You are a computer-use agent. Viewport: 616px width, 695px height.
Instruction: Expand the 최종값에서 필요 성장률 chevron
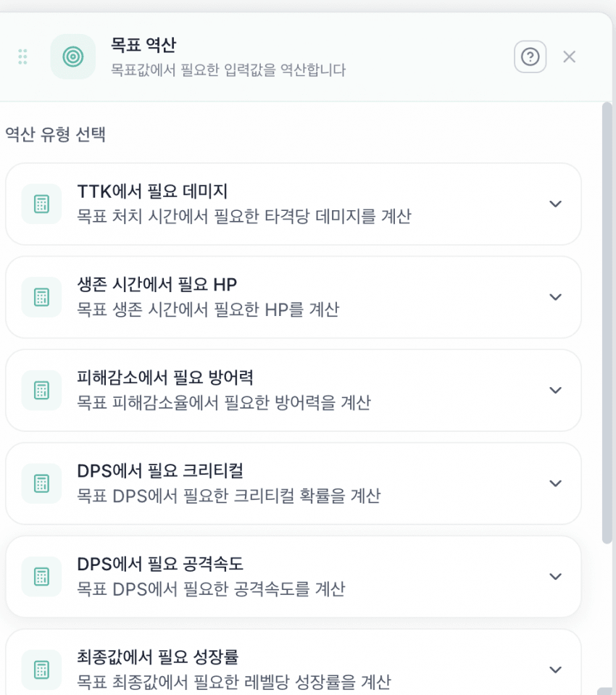[x=555, y=670]
